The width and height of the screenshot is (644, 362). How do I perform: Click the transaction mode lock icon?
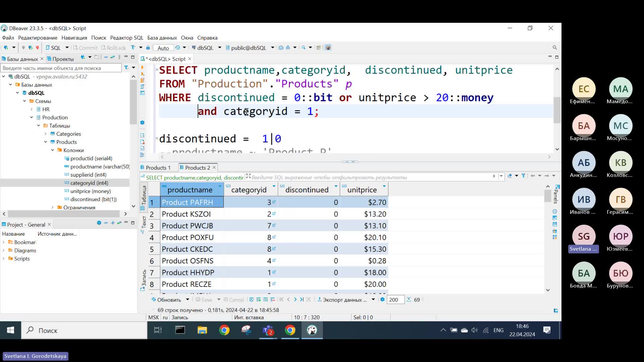point(148,48)
